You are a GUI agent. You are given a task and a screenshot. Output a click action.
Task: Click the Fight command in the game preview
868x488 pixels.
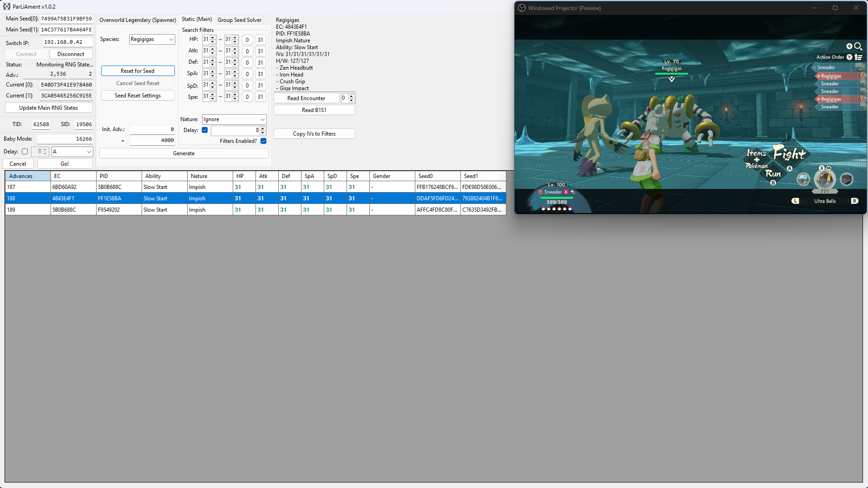pyautogui.click(x=789, y=153)
